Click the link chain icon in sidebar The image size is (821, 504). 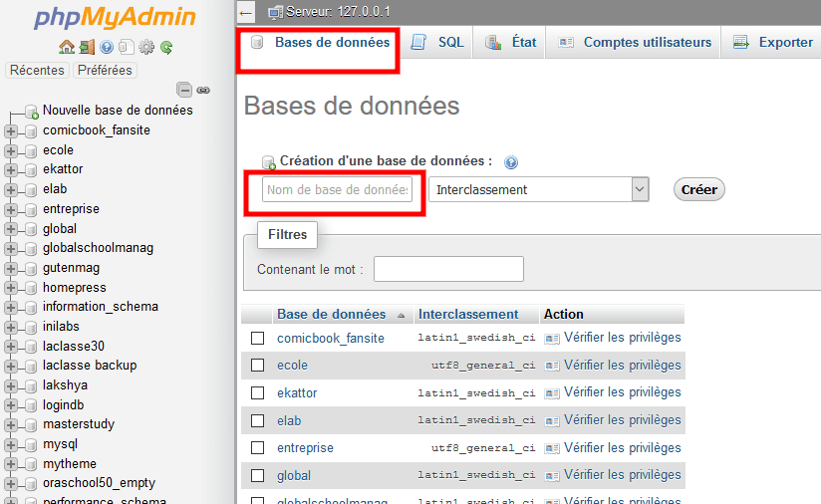pyautogui.click(x=203, y=91)
